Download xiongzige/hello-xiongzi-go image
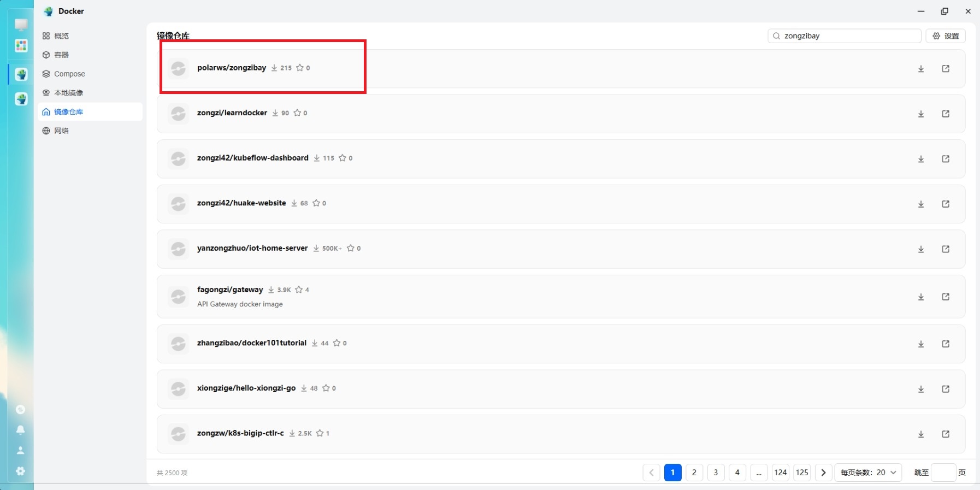Viewport: 980px width, 490px height. point(921,389)
